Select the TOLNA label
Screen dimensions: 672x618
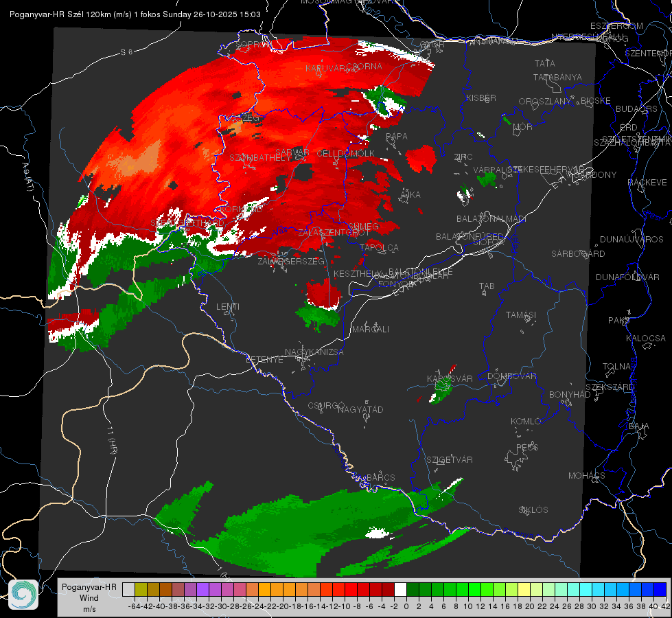click(616, 366)
